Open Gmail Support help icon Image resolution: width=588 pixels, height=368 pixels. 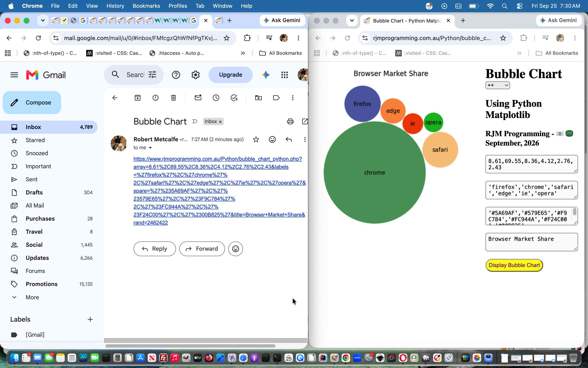(x=176, y=75)
